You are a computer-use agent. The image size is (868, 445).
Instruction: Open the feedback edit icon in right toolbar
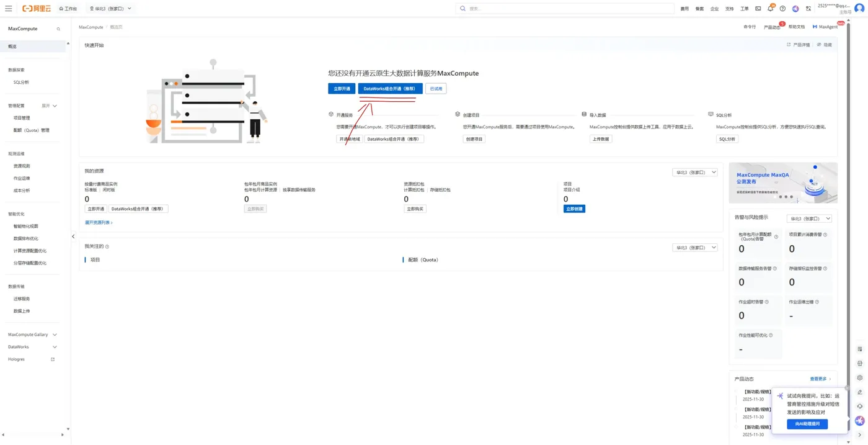(860, 392)
